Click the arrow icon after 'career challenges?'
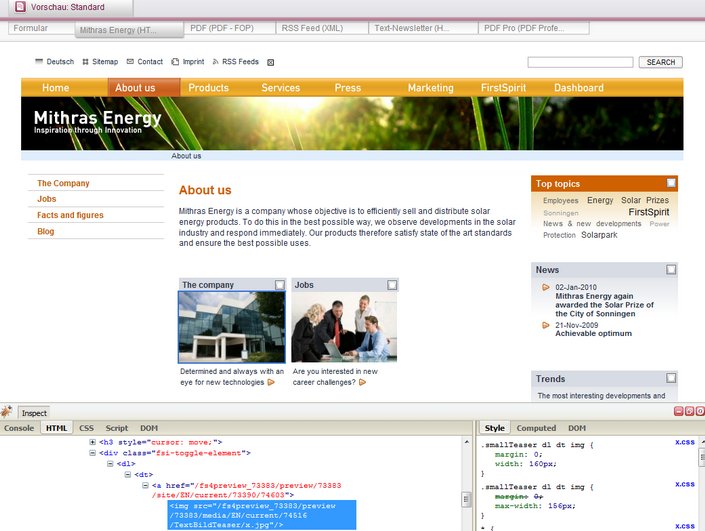 click(363, 382)
